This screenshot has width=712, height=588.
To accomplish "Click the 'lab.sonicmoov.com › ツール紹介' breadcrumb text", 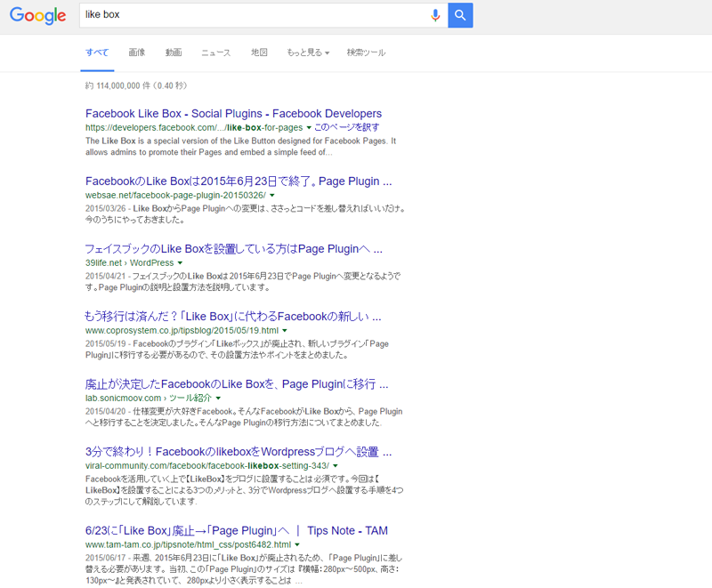I will click(149, 399).
